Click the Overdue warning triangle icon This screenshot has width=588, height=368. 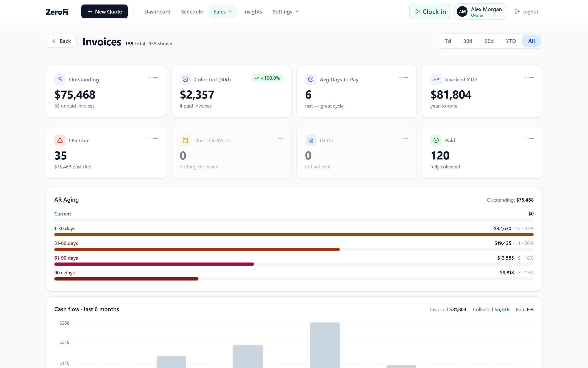(x=60, y=140)
